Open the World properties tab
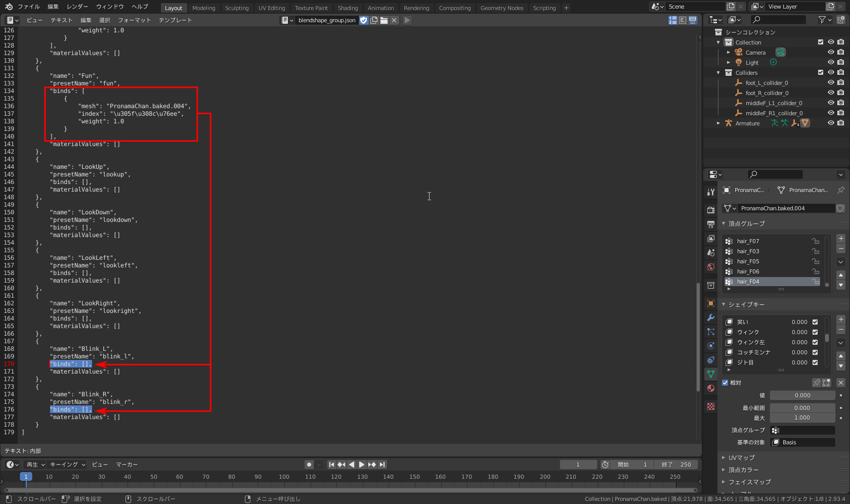 711,266
